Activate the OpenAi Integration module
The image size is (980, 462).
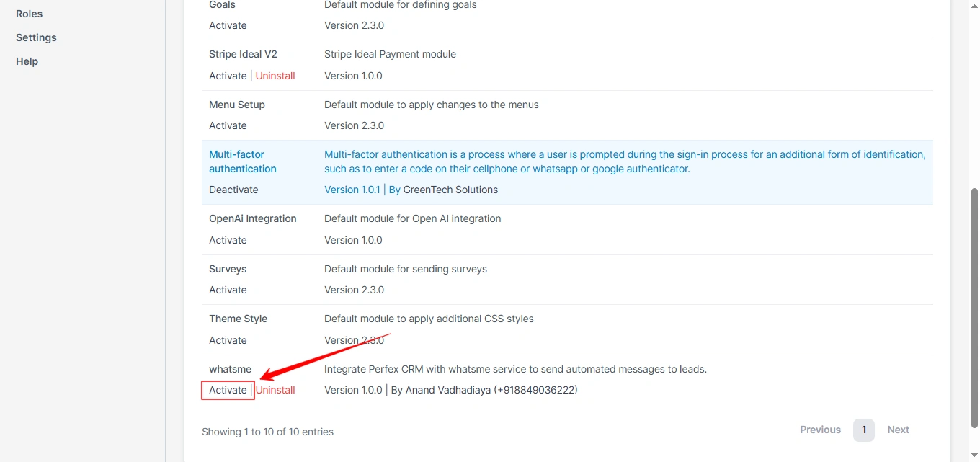[228, 240]
